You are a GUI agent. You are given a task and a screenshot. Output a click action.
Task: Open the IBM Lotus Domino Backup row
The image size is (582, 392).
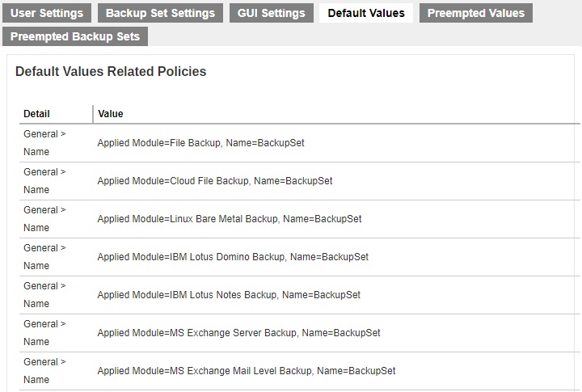[x=232, y=257]
